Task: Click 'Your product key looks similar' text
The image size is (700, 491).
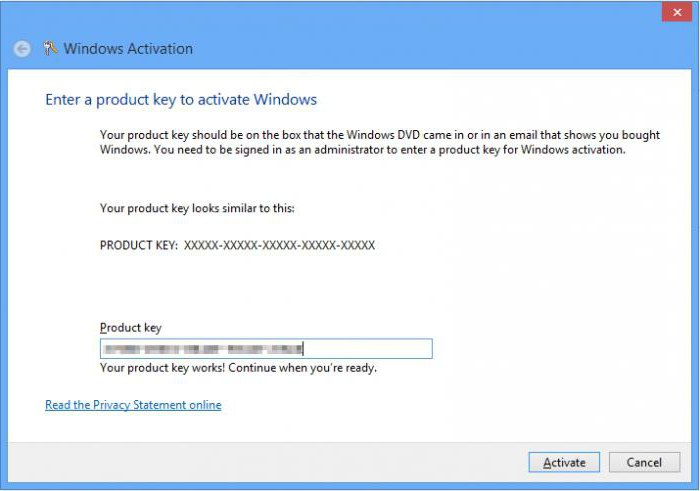Action: (x=197, y=208)
